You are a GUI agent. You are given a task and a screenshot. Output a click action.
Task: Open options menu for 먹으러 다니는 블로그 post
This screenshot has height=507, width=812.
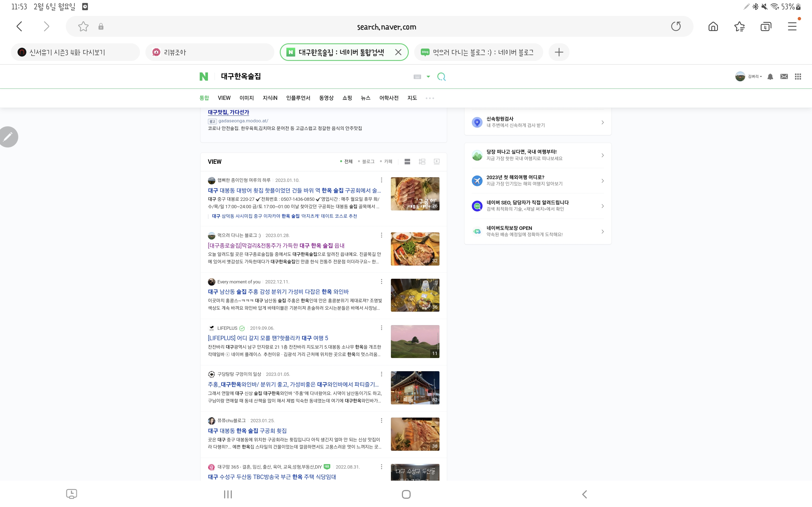(x=381, y=235)
